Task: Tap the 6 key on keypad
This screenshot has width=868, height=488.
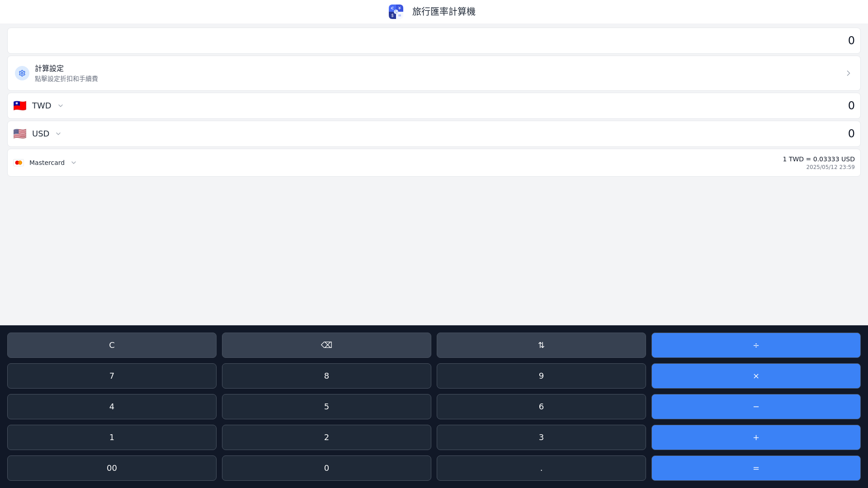Action: [541, 407]
